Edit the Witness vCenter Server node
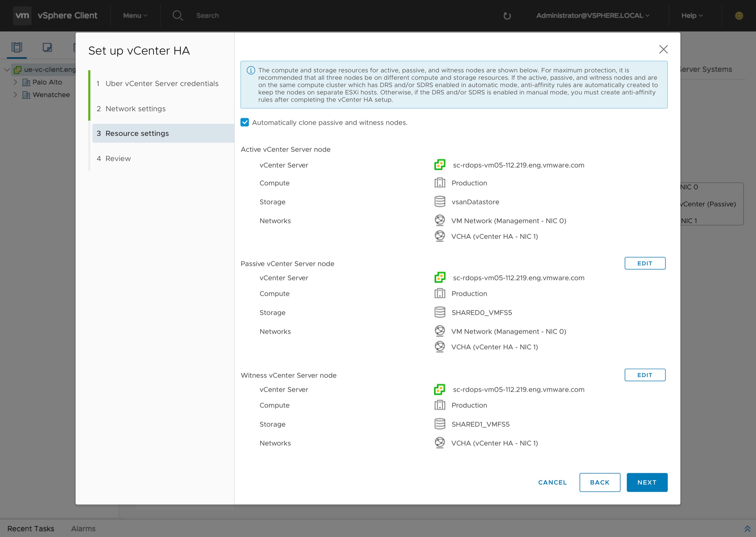This screenshot has height=537, width=756. [645, 375]
